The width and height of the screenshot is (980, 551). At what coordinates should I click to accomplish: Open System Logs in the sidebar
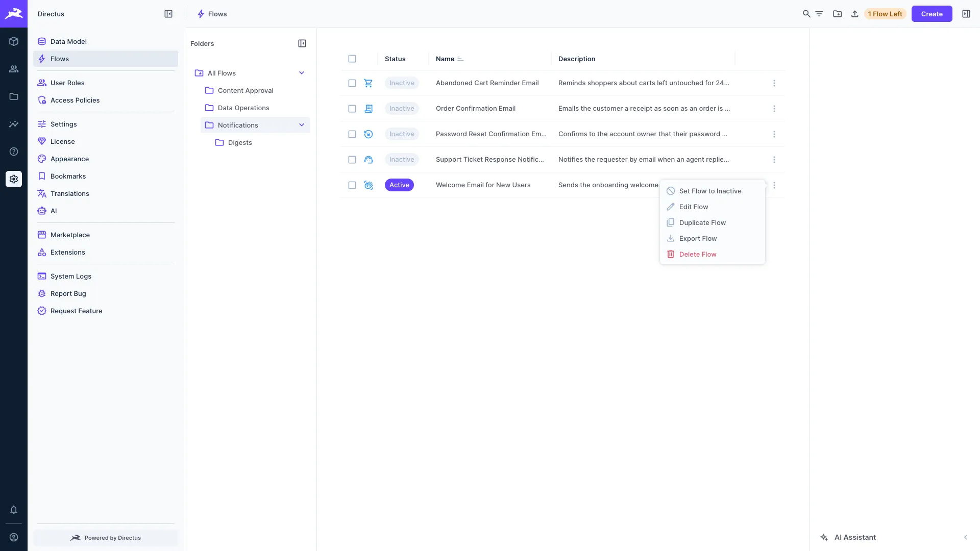[106, 276]
